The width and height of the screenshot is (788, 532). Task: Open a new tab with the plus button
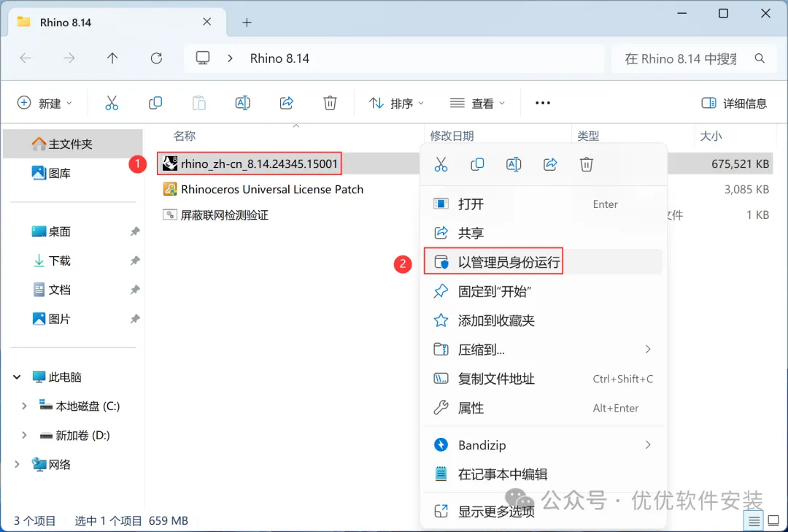point(247,22)
